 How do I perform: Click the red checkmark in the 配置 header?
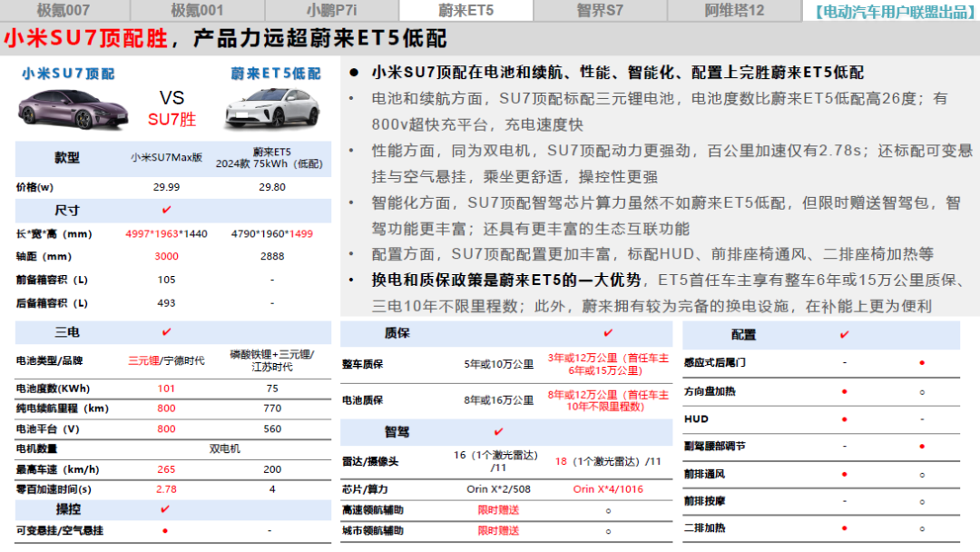[845, 335]
